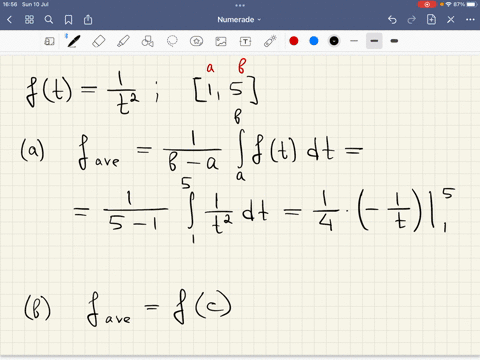Undo the last stroke

(392, 20)
